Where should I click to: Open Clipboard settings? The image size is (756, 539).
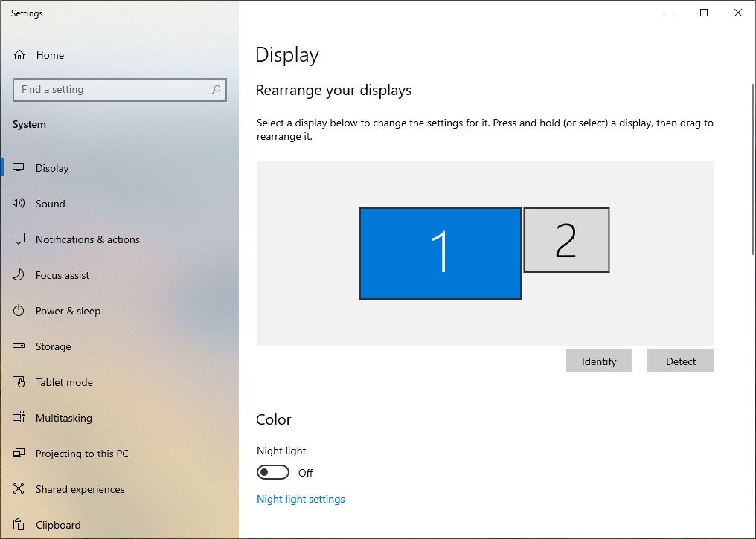tap(120, 525)
